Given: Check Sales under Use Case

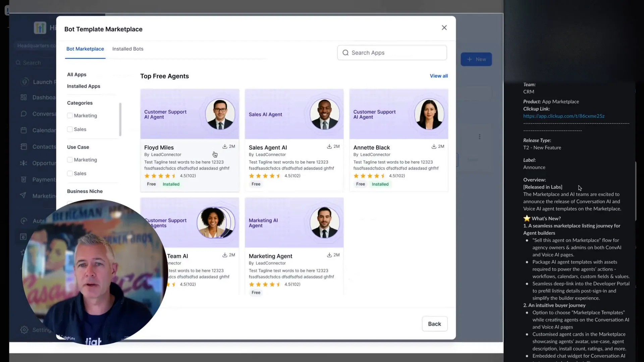Looking at the screenshot, I should (x=70, y=174).
